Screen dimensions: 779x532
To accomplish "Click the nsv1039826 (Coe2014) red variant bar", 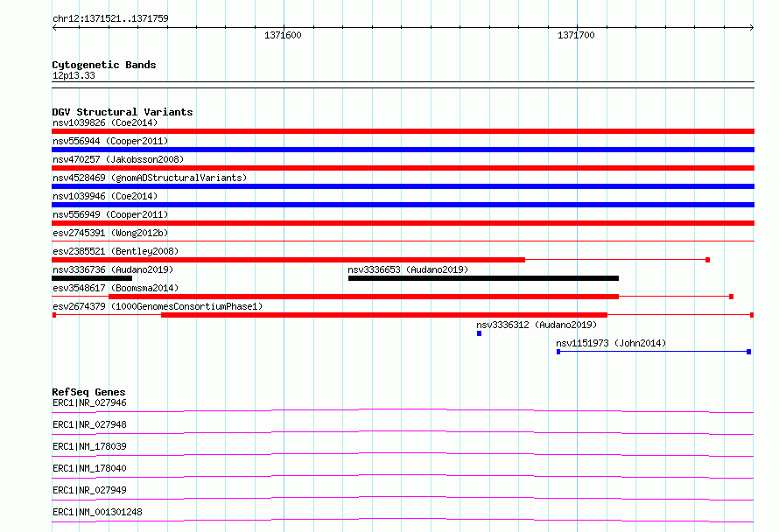I will [x=403, y=131].
